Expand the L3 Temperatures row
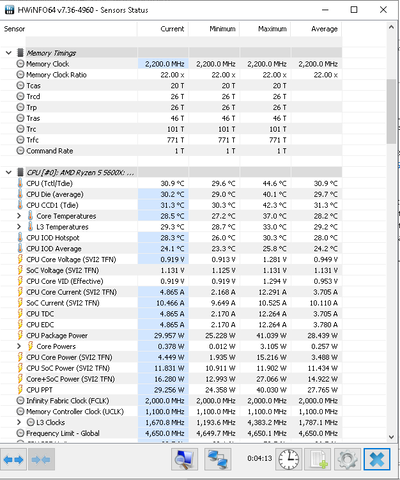400x480 pixels. tap(19, 227)
